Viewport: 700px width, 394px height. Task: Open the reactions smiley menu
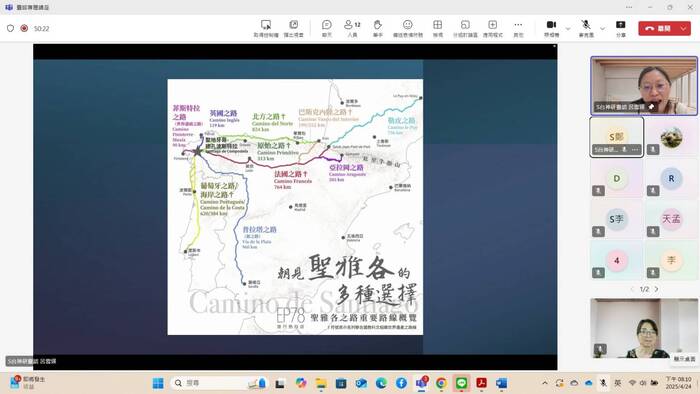[x=408, y=28]
